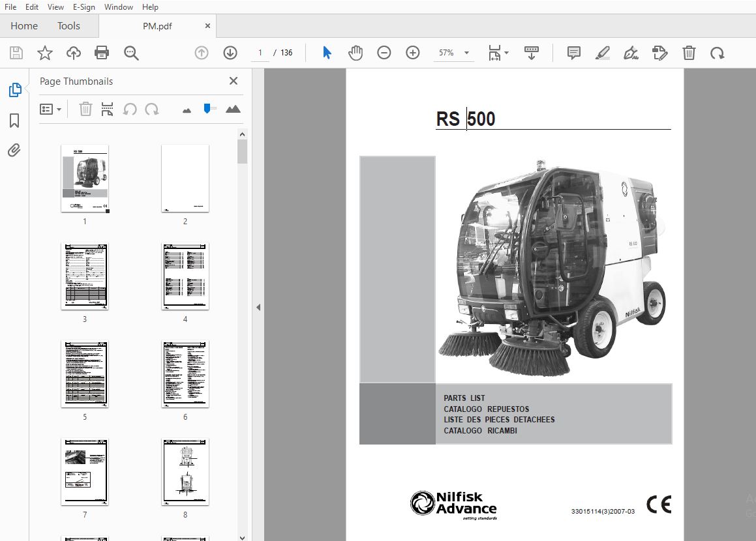Open the View menu
Screen dimensions: 756x541
click(55, 7)
